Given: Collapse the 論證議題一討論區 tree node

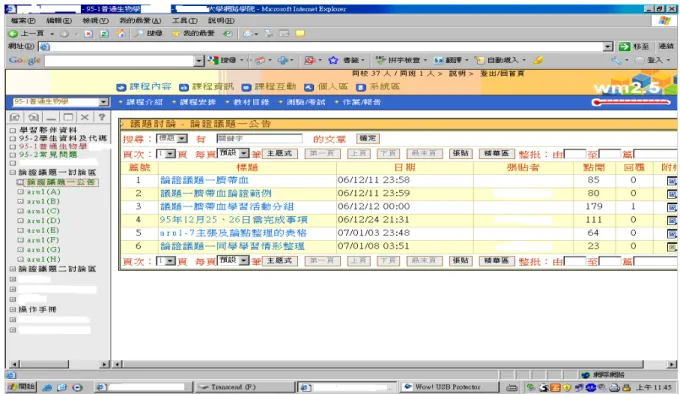Looking at the screenshot, I should (13, 173).
